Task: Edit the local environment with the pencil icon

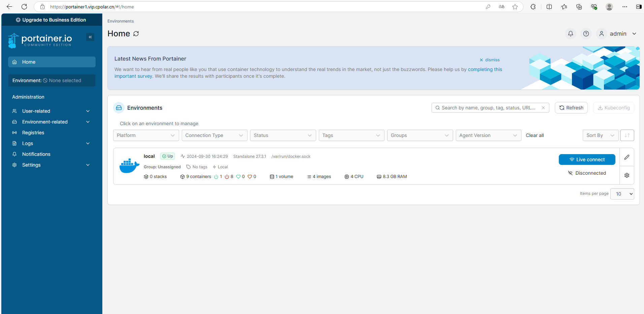Action: (627, 157)
